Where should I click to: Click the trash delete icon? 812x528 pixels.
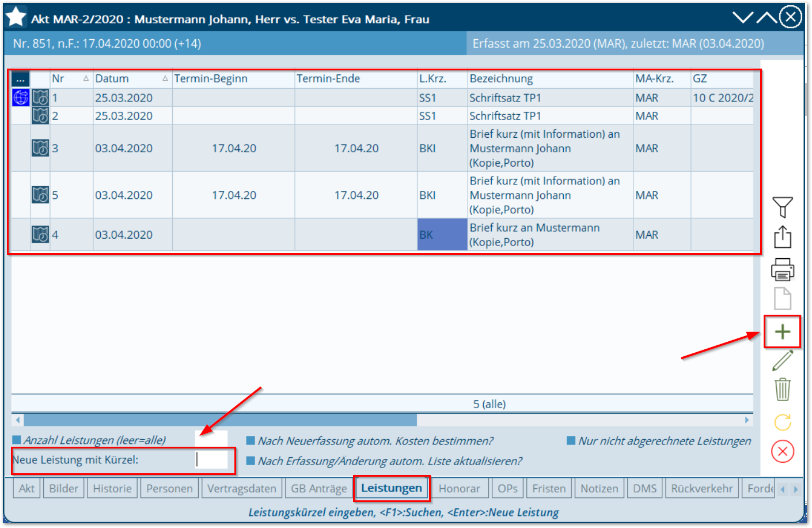(x=782, y=389)
